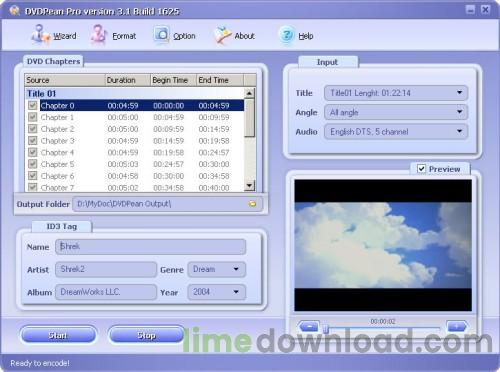The image size is (500, 372).
Task: Disable the Chapter 5 checkbox
Action: coord(32,164)
